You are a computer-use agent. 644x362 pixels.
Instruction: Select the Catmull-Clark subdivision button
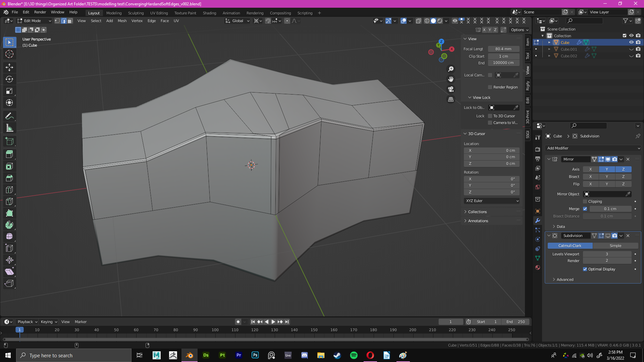coord(570,246)
